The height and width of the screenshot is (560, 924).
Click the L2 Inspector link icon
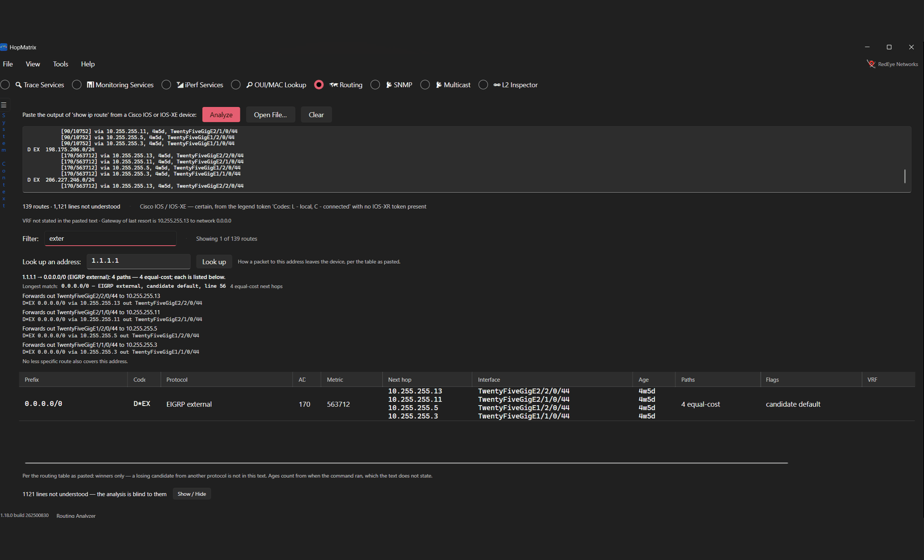coord(496,85)
